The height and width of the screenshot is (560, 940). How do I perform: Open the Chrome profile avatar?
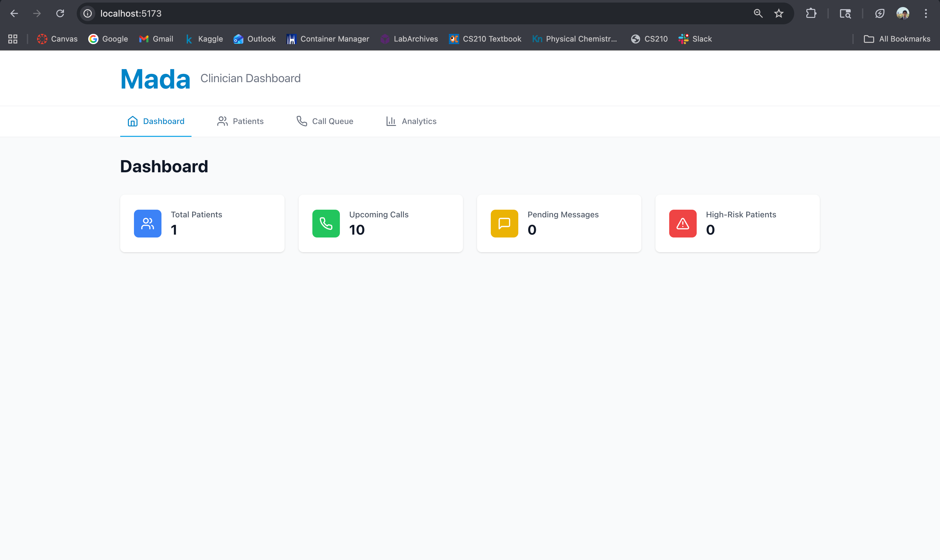[903, 14]
